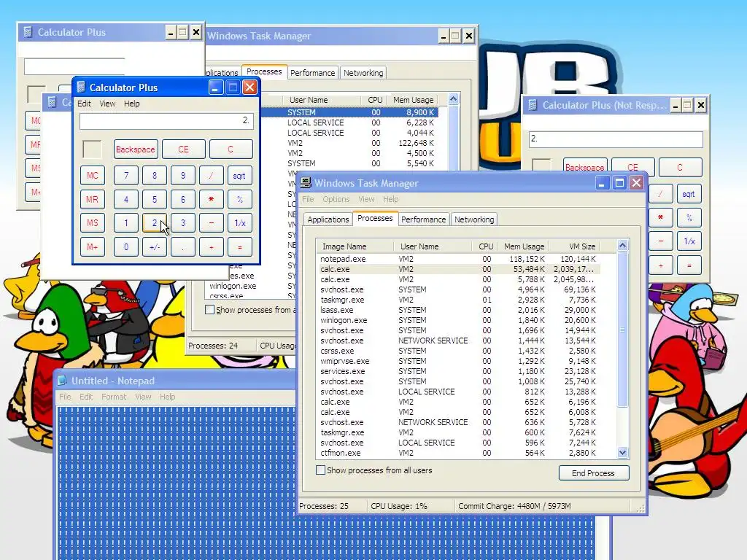This screenshot has height=560, width=747.
Task: Click MC memory clear on front calculator
Action: [93, 175]
